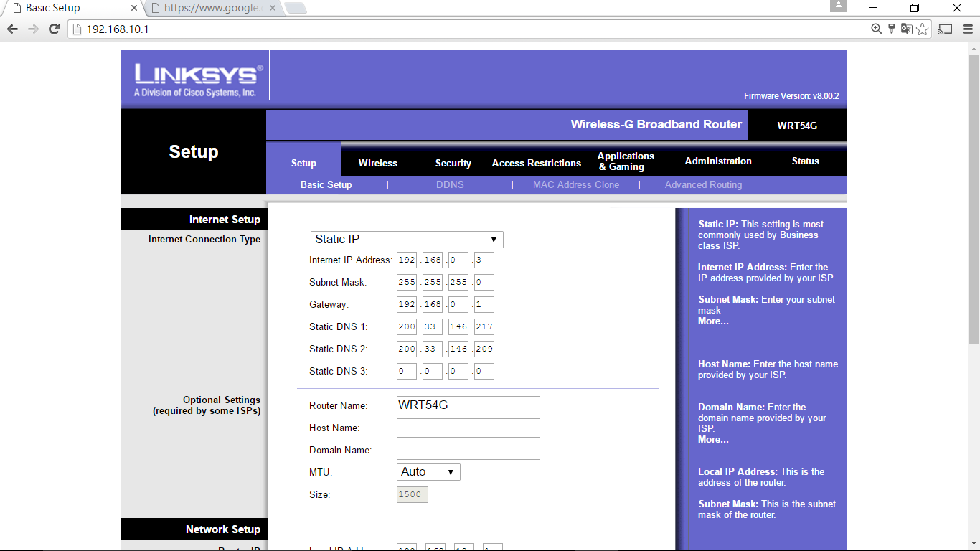Go to the DDNS sub-tab
Viewport: 980px width, 551px height.
coord(450,184)
